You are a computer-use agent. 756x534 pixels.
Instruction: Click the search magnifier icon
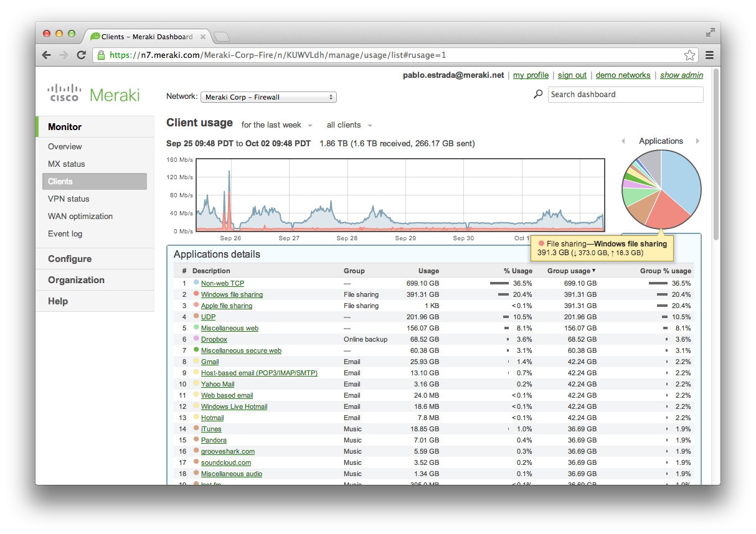pos(538,95)
